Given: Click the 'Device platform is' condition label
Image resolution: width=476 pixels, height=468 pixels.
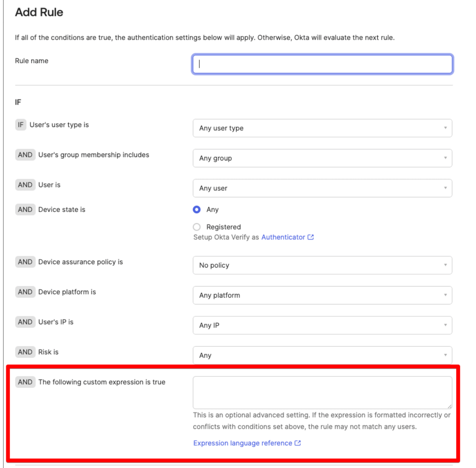Looking at the screenshot, I should [67, 292].
